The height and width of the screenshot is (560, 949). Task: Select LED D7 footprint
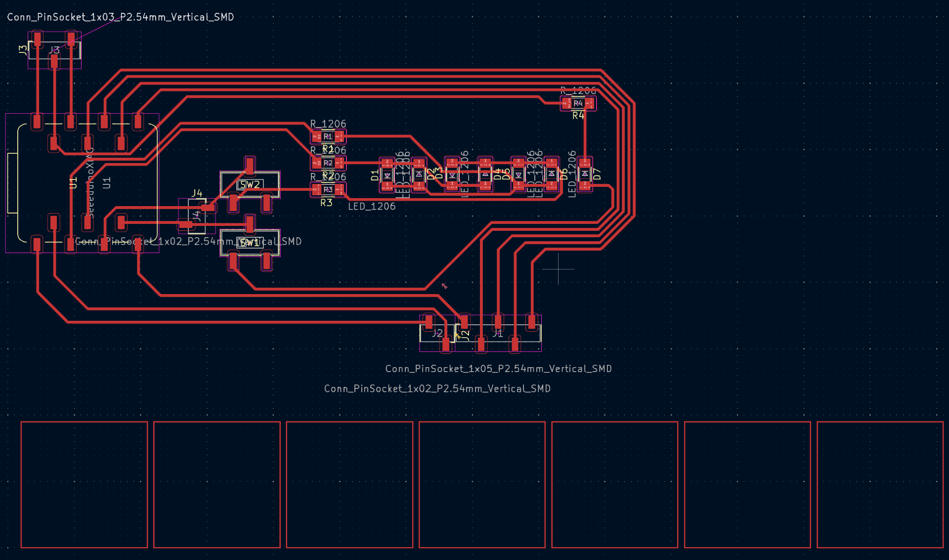coord(585,174)
